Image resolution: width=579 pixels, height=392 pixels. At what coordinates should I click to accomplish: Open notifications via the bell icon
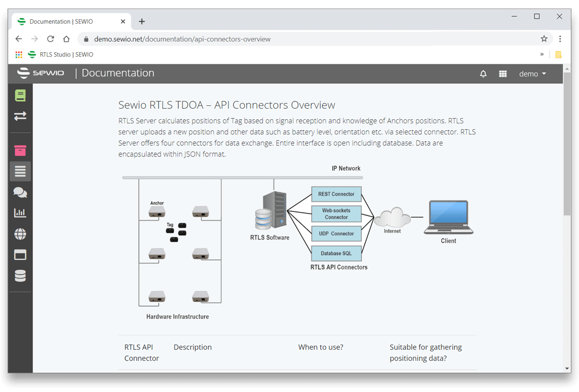tap(483, 74)
